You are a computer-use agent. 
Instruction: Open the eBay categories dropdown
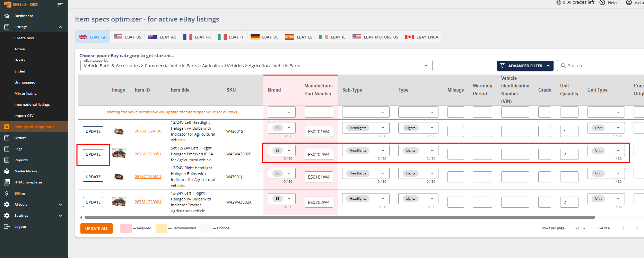click(426, 66)
